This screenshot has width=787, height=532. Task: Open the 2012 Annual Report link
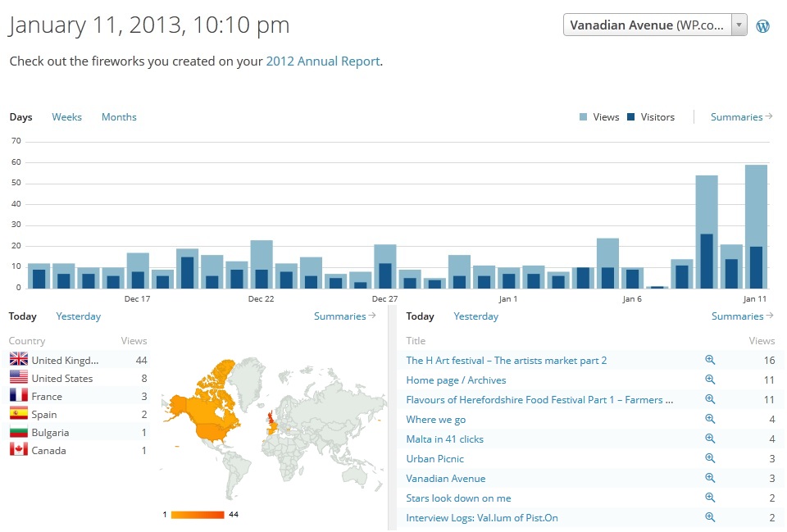[323, 61]
